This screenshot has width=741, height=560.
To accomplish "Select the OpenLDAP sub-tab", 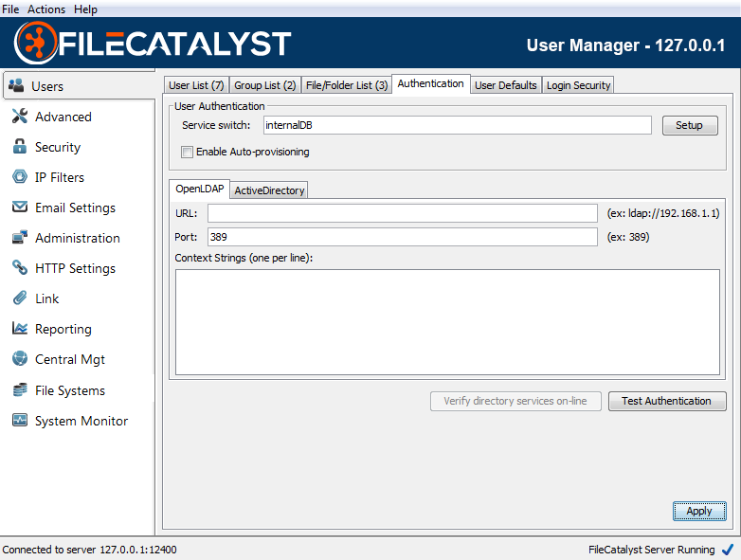I will coord(199,189).
